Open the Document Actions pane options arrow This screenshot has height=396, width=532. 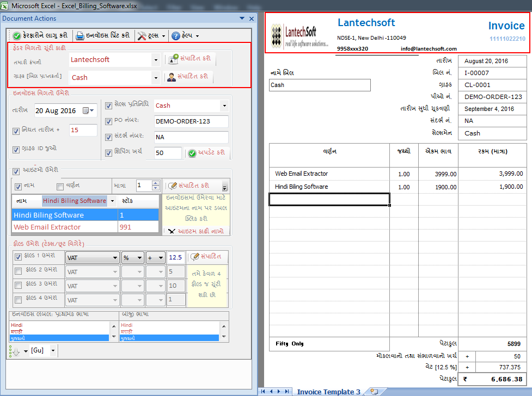point(242,18)
